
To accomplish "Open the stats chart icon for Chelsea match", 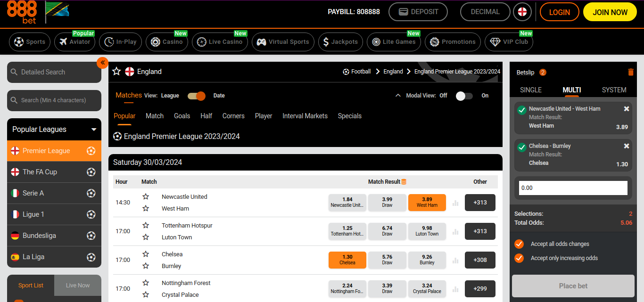I will click(455, 261).
